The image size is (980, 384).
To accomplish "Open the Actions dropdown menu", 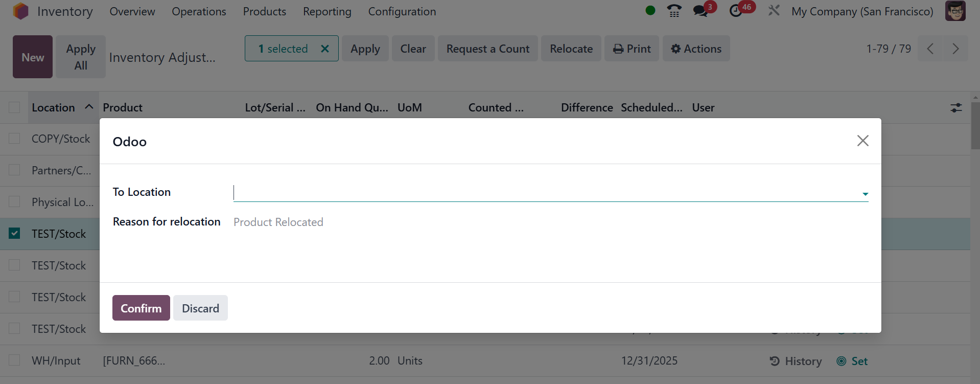I will click(x=696, y=49).
